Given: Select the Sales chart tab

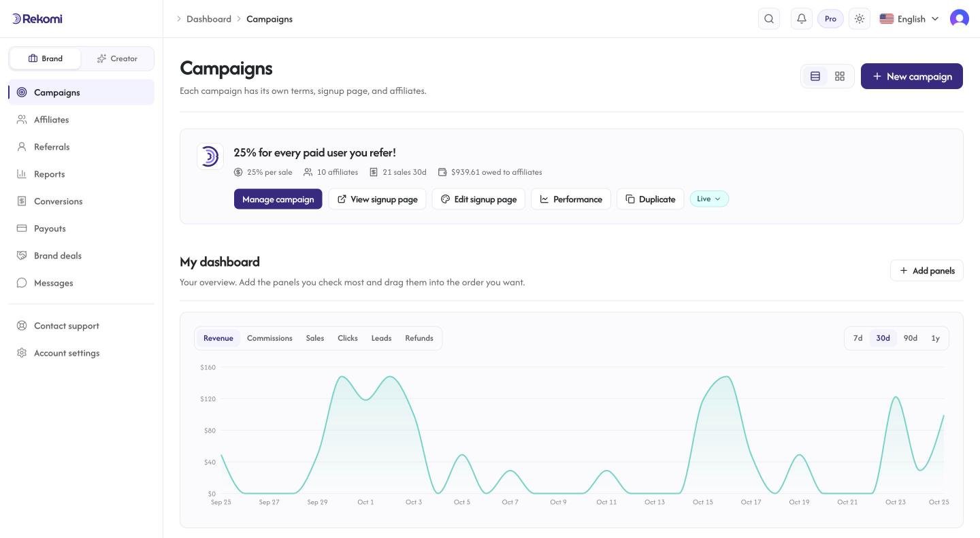Looking at the screenshot, I should coord(315,338).
